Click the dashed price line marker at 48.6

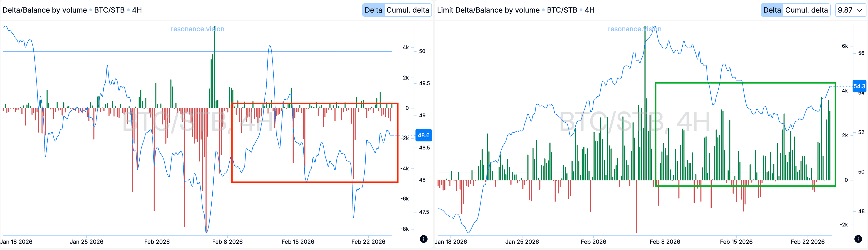[404, 135]
